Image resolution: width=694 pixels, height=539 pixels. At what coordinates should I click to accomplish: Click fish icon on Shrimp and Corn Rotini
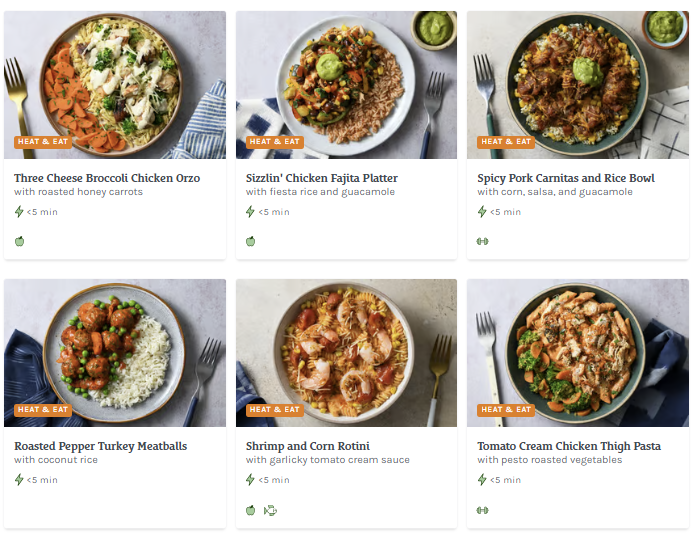pos(270,510)
